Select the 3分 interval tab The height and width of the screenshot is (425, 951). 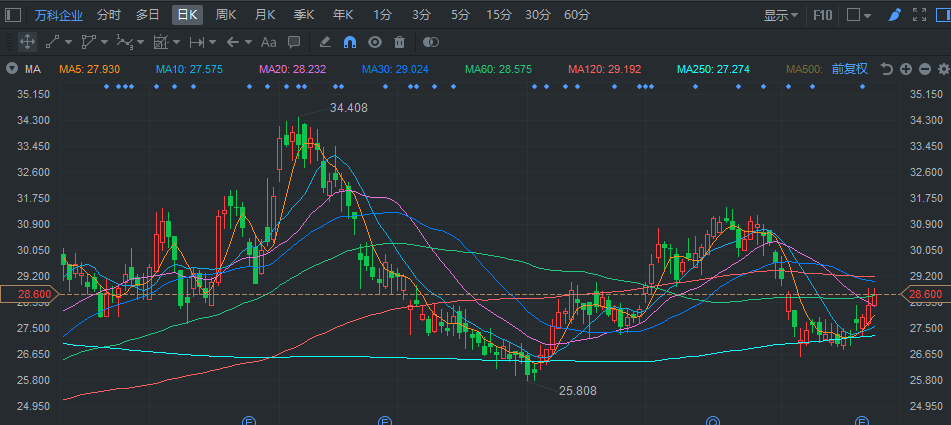(x=420, y=15)
